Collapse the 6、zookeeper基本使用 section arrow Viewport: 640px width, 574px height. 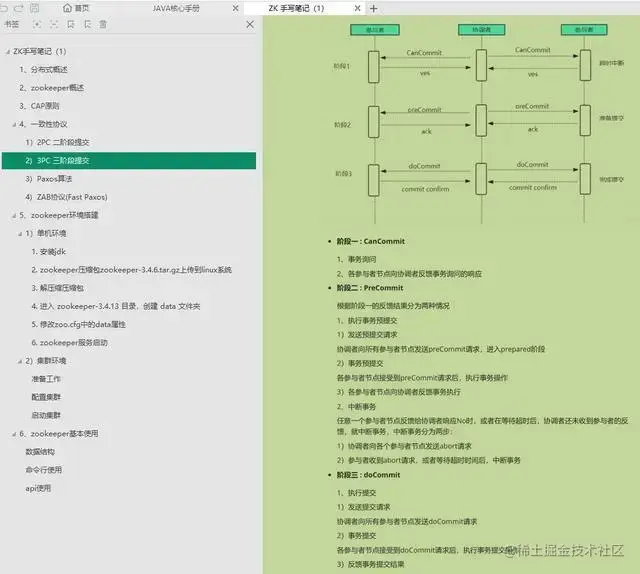pyautogui.click(x=14, y=434)
